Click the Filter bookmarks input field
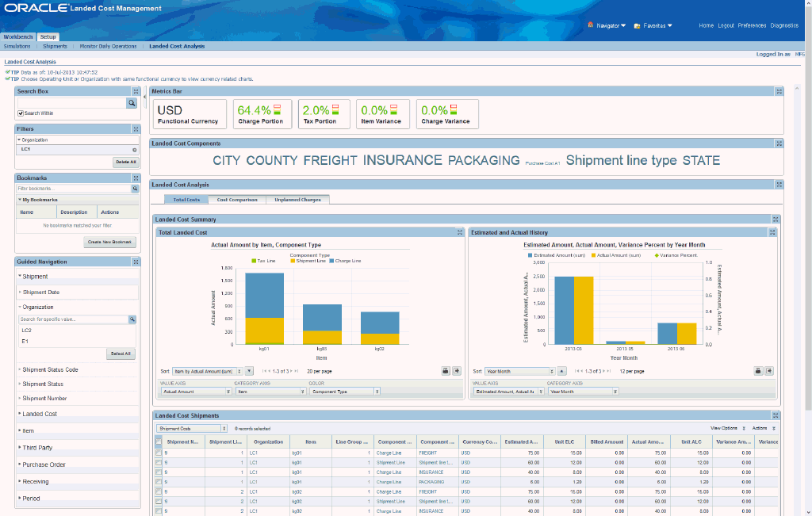 (x=74, y=189)
